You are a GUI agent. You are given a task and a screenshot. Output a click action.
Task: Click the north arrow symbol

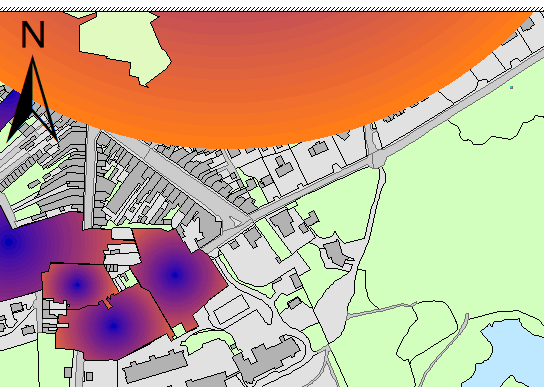click(32, 99)
